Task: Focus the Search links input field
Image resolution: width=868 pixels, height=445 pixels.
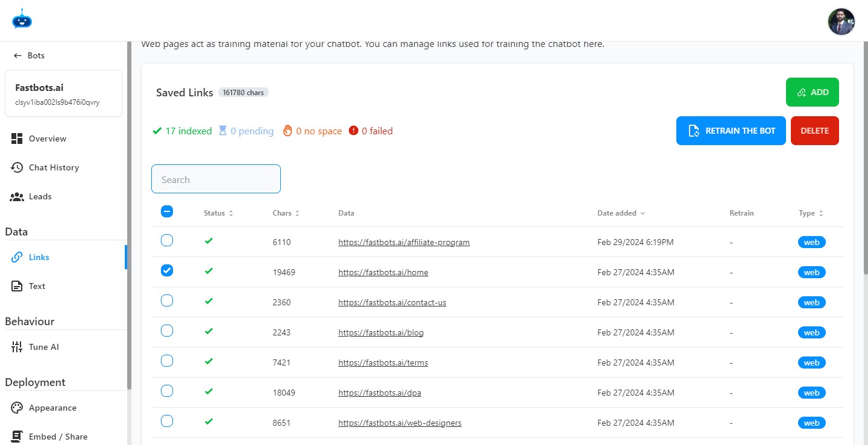Action: 216,179
